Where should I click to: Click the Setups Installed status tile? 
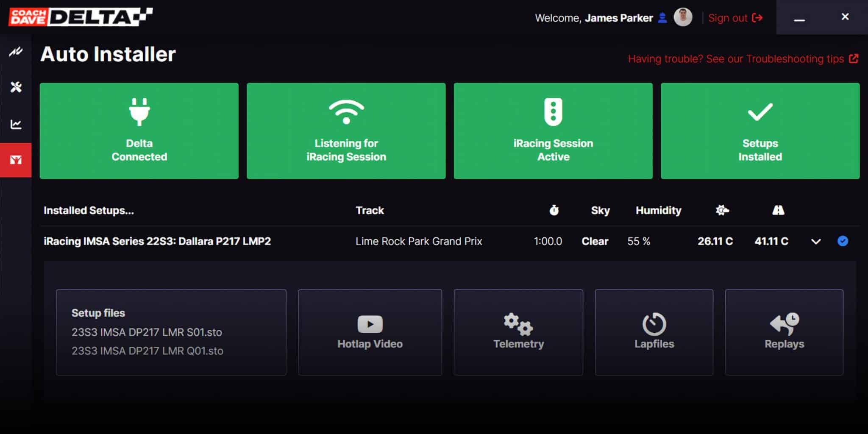760,131
